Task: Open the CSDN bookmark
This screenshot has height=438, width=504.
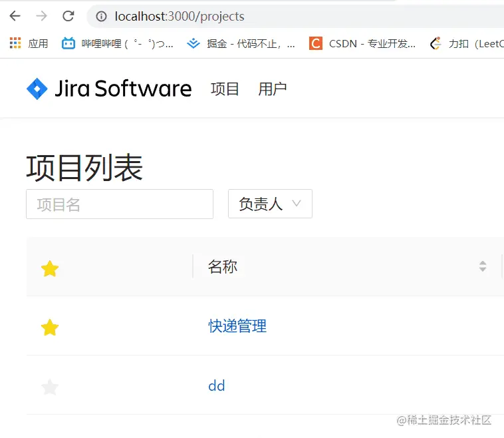Action: pyautogui.click(x=362, y=43)
